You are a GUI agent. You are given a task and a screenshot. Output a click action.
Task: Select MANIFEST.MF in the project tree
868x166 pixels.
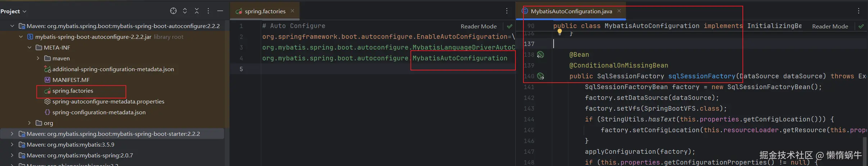pos(71,80)
